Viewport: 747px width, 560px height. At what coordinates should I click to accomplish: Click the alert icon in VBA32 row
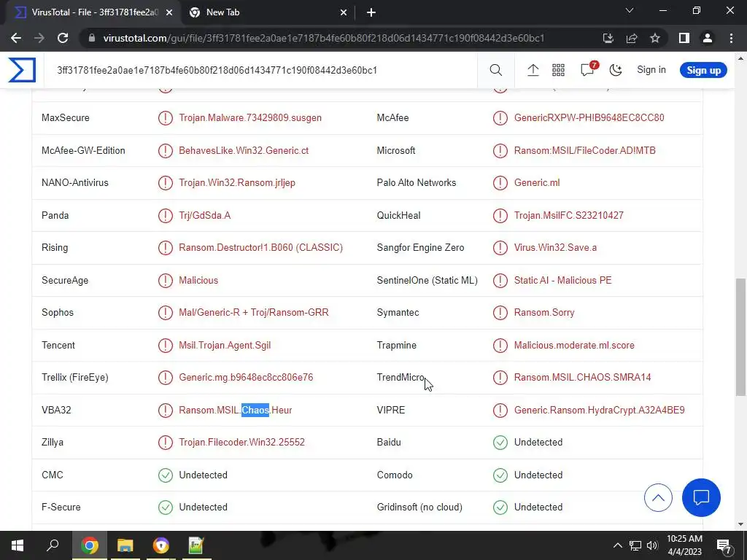tap(166, 410)
